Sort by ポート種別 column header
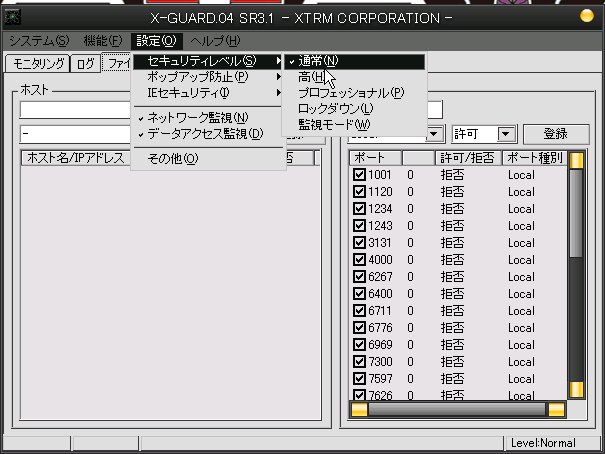 pyautogui.click(x=534, y=158)
